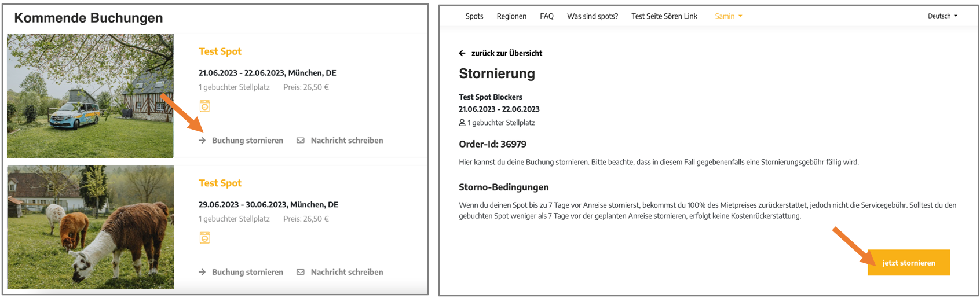Click arrow icon beside second Buchung stornieren

202,272
